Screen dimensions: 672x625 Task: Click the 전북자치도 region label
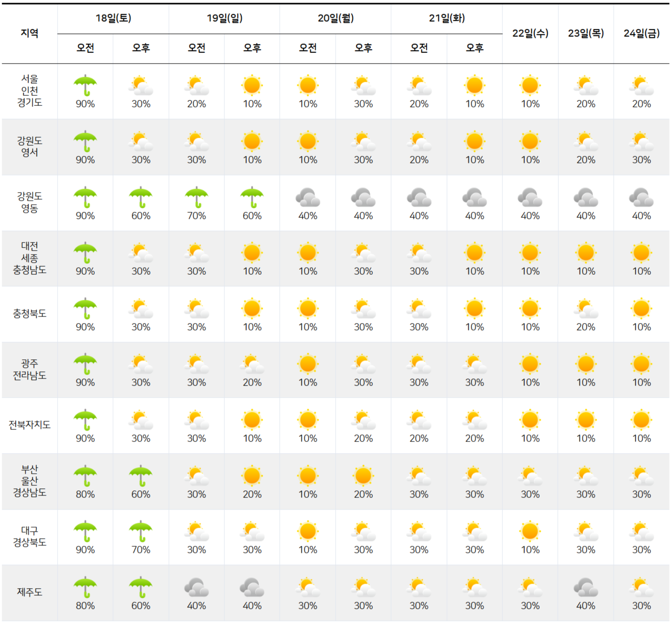(x=30, y=425)
